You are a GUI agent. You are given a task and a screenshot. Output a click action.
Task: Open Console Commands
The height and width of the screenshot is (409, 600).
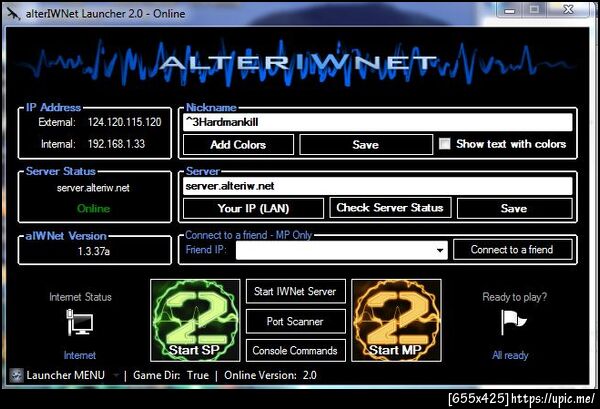(x=295, y=350)
